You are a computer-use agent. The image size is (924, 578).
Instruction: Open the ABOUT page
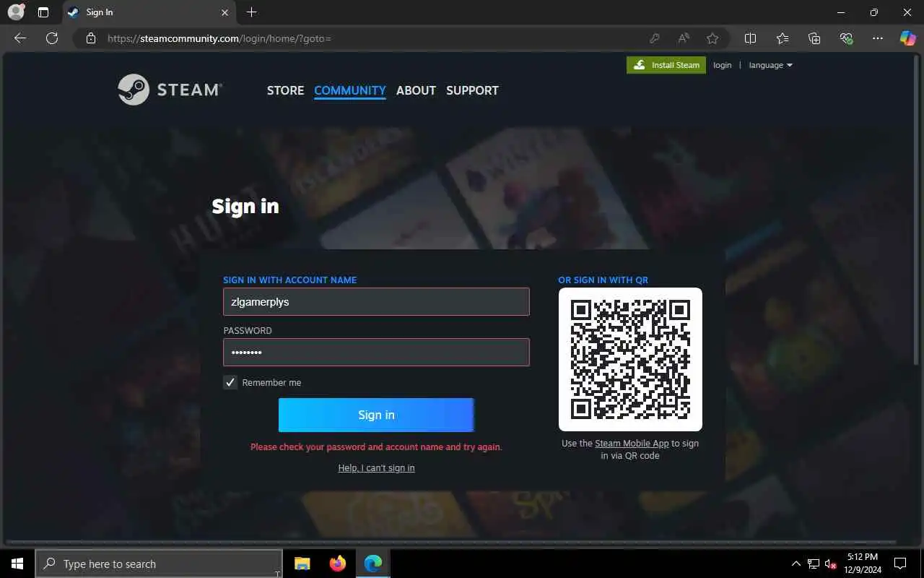point(416,90)
